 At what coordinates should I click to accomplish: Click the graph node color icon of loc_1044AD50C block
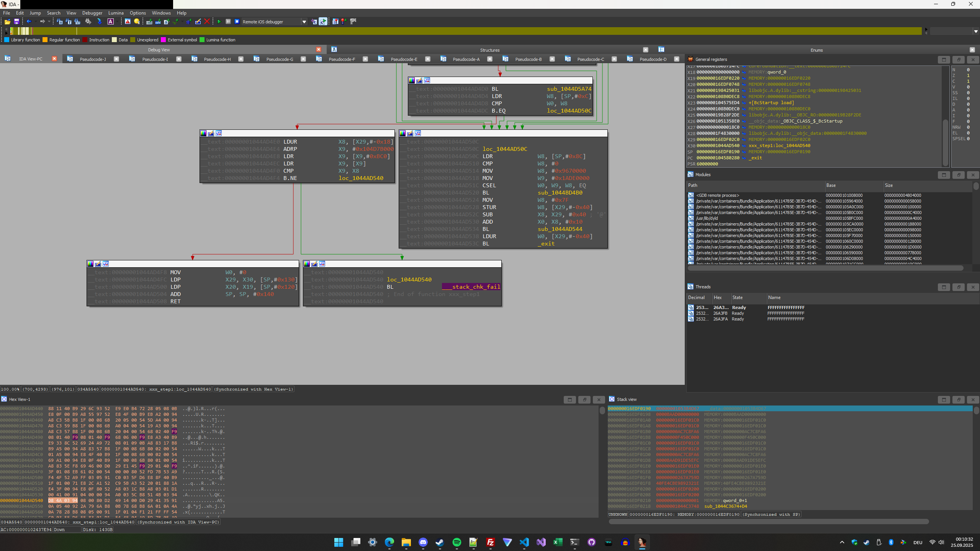pyautogui.click(x=402, y=133)
